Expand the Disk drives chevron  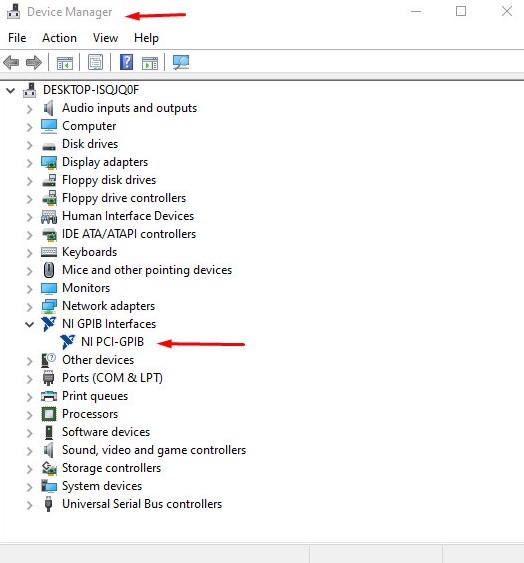pos(29,145)
